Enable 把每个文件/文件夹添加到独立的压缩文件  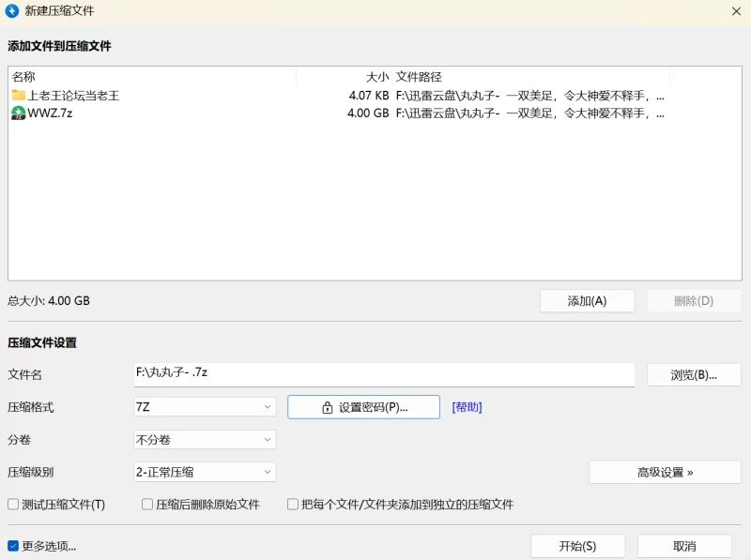(293, 504)
